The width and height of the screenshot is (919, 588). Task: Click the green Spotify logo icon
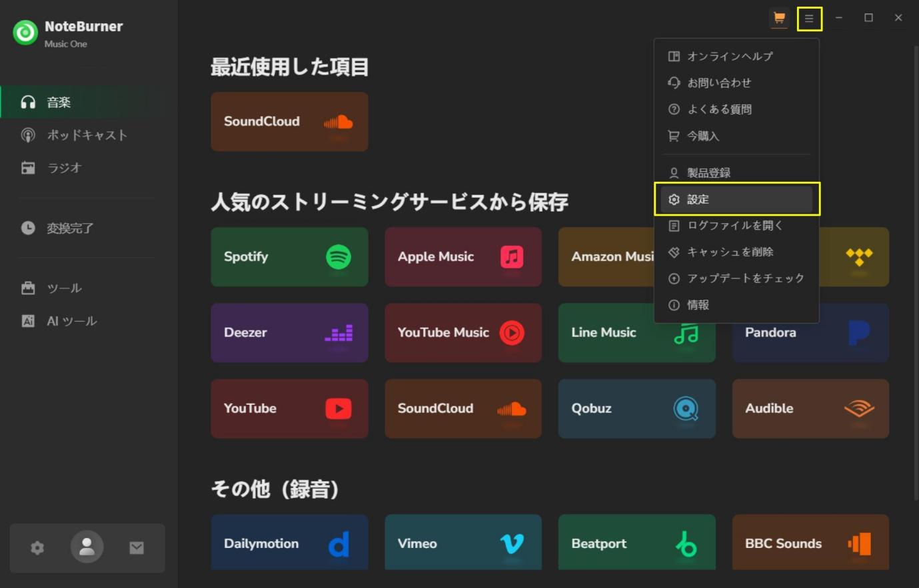point(339,257)
